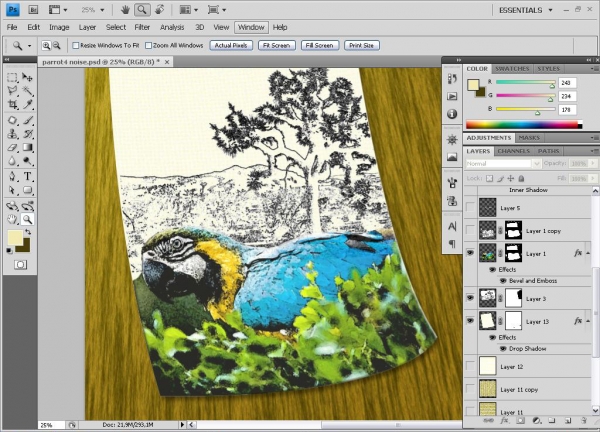Open the Character panel icon
The width and height of the screenshot is (600, 432).
(x=452, y=227)
